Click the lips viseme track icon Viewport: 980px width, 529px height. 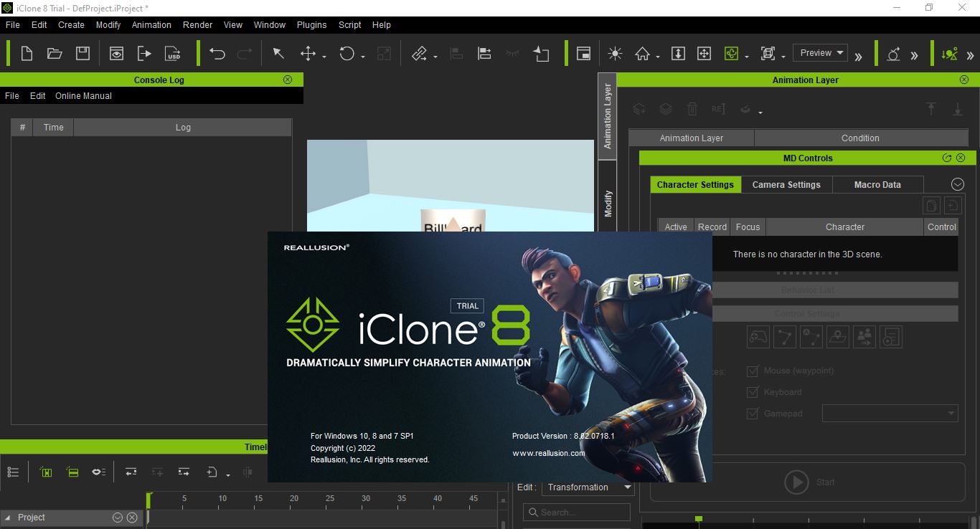click(x=99, y=472)
